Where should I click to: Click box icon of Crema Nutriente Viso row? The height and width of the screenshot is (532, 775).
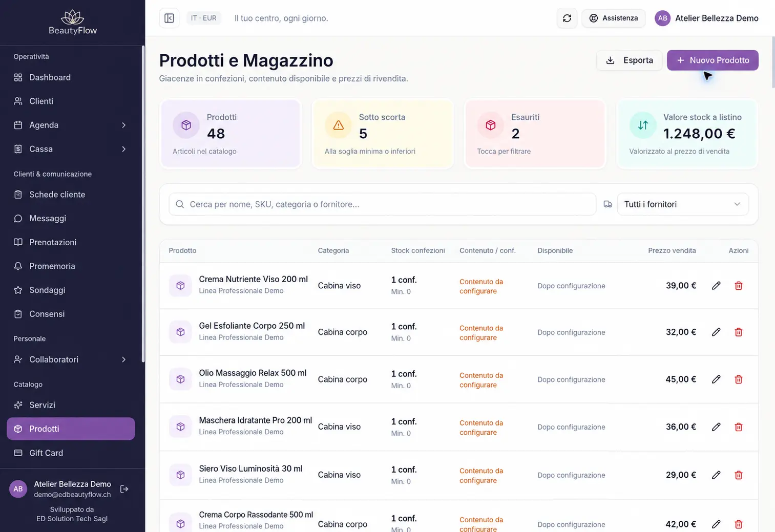point(180,286)
